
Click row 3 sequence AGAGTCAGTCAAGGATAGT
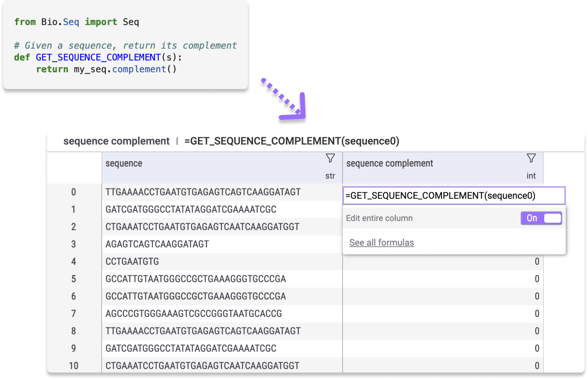coord(157,244)
